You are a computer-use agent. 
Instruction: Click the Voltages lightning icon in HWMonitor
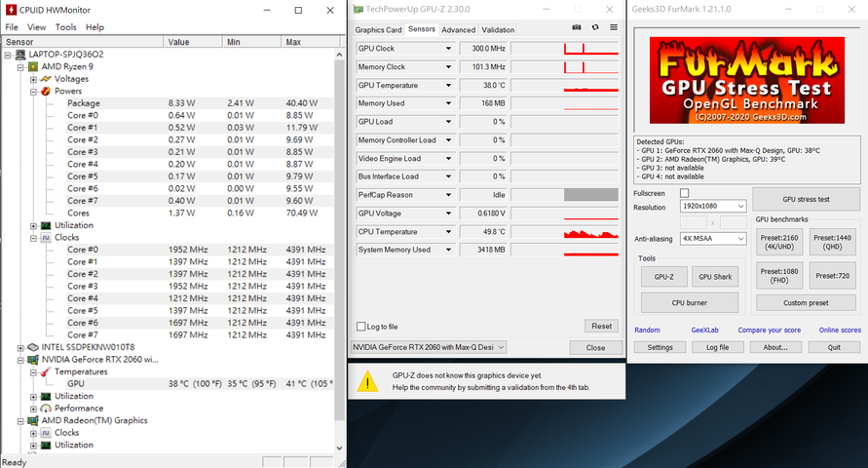(46, 79)
